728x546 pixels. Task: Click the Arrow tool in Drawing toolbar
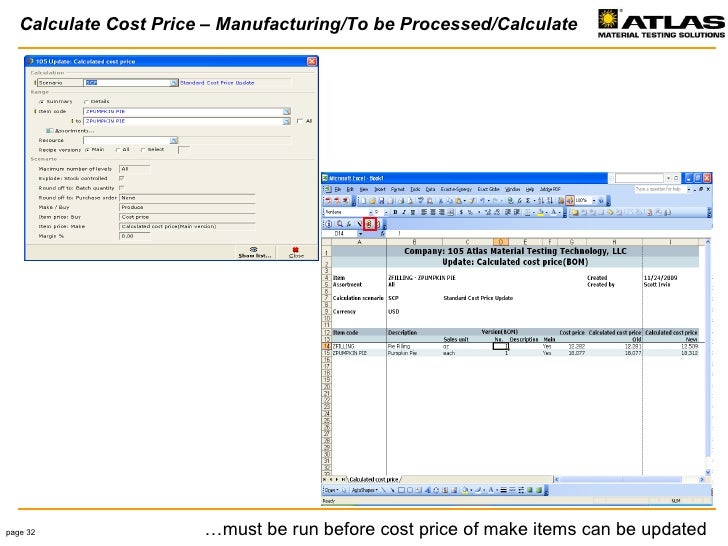click(x=392, y=490)
